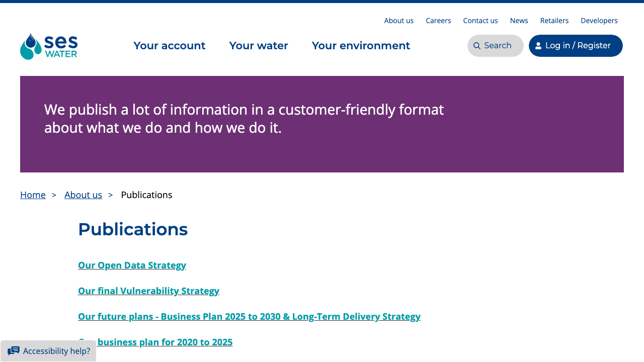Open the Your water menu

click(258, 45)
